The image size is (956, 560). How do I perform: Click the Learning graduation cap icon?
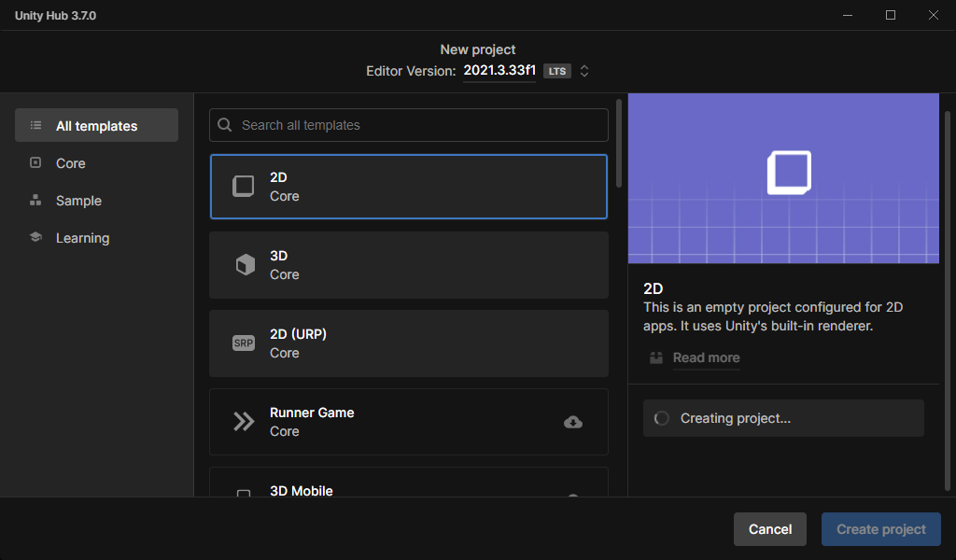pos(35,238)
